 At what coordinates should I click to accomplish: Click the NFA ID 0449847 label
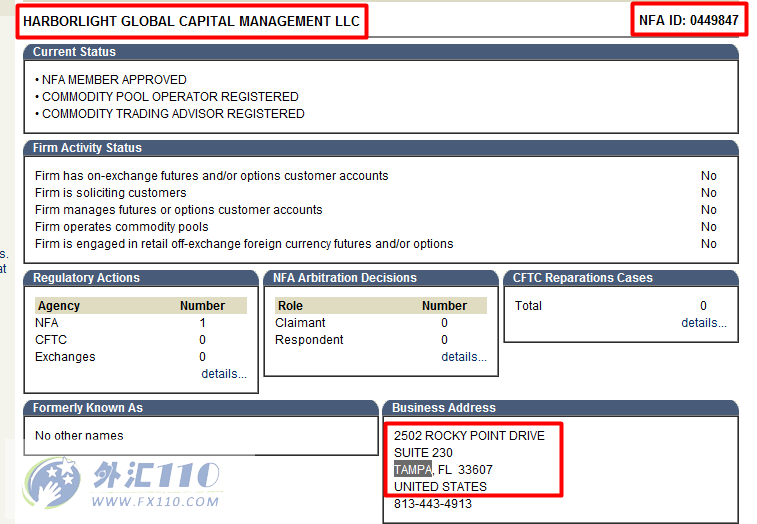pos(689,21)
